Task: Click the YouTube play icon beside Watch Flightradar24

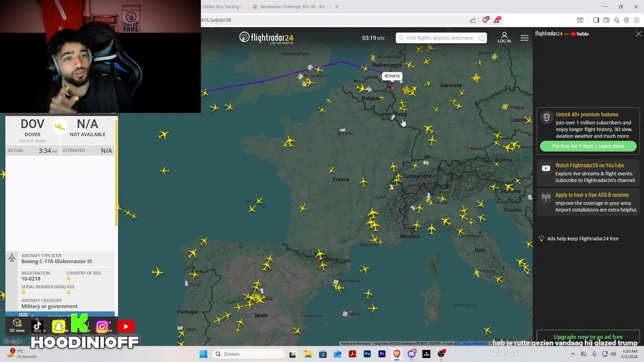Action: tap(546, 168)
